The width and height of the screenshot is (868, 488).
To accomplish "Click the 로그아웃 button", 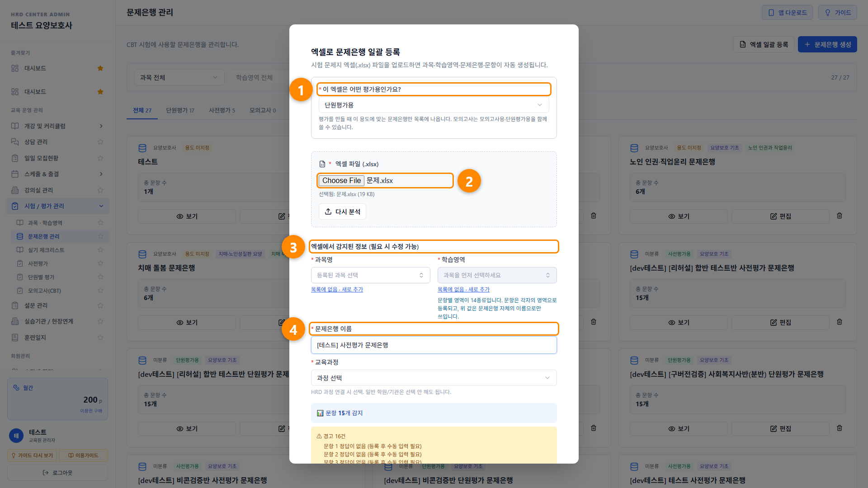I will pyautogui.click(x=57, y=473).
